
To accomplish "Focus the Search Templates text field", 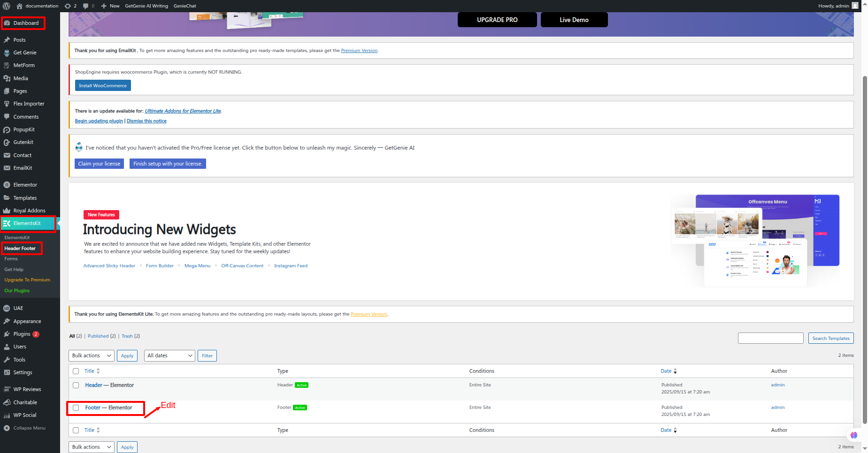I will coord(770,339).
